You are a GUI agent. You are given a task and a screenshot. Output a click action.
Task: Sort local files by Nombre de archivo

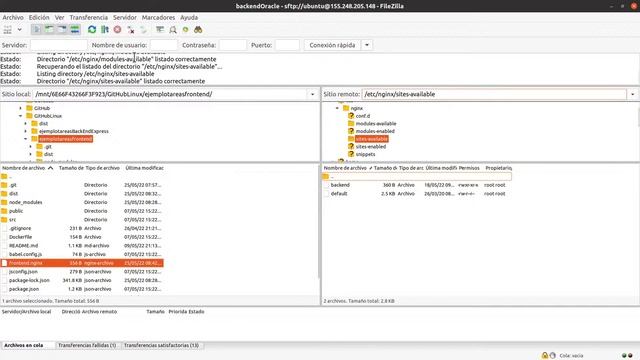coord(28,168)
